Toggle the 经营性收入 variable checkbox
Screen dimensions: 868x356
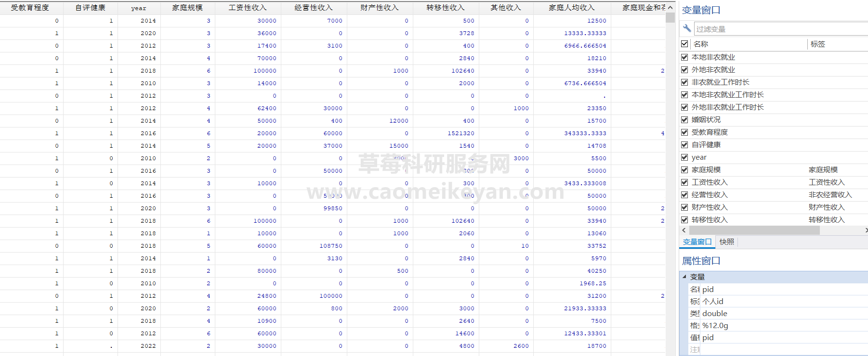pos(684,195)
